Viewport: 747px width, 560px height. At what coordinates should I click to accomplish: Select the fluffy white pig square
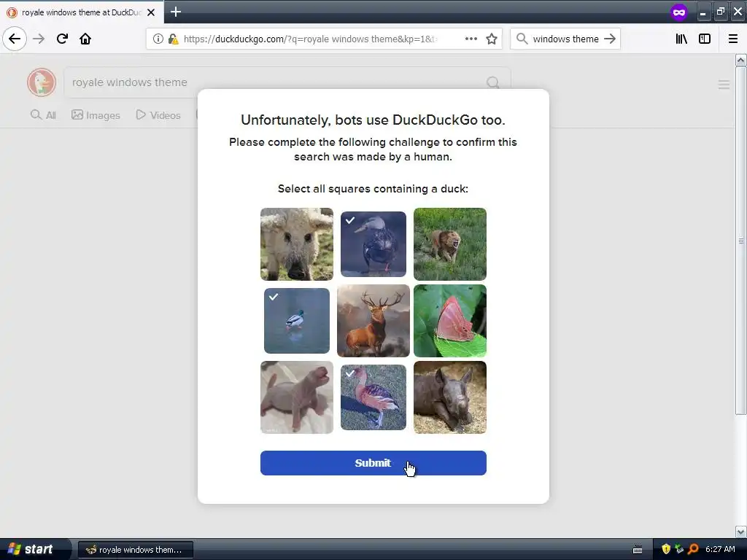297,244
